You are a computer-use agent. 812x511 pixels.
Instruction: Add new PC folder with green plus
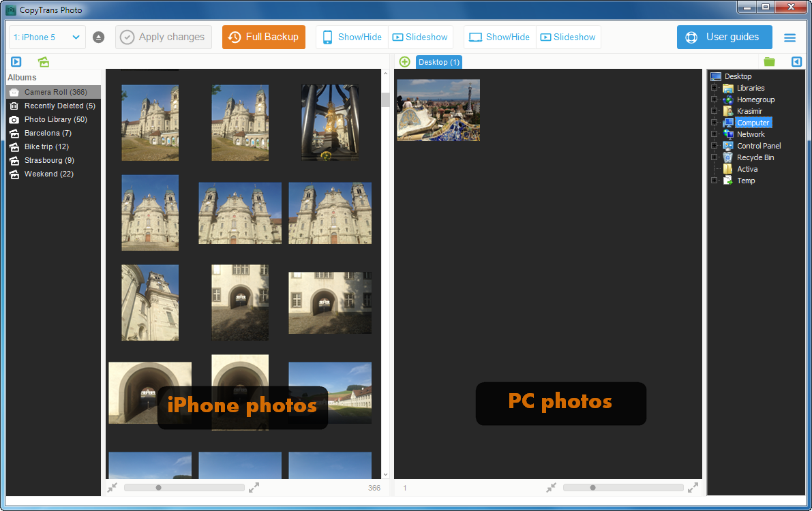pyautogui.click(x=405, y=62)
